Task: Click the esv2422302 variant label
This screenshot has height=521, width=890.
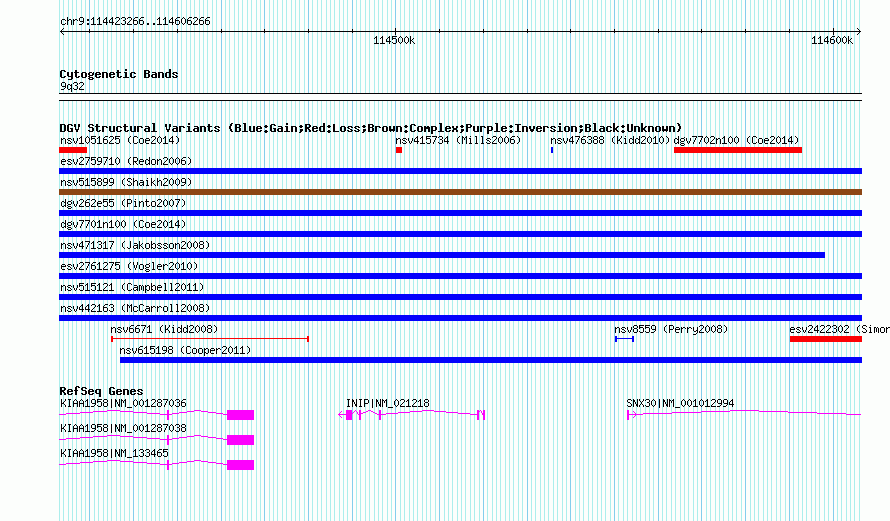Action: coord(839,329)
